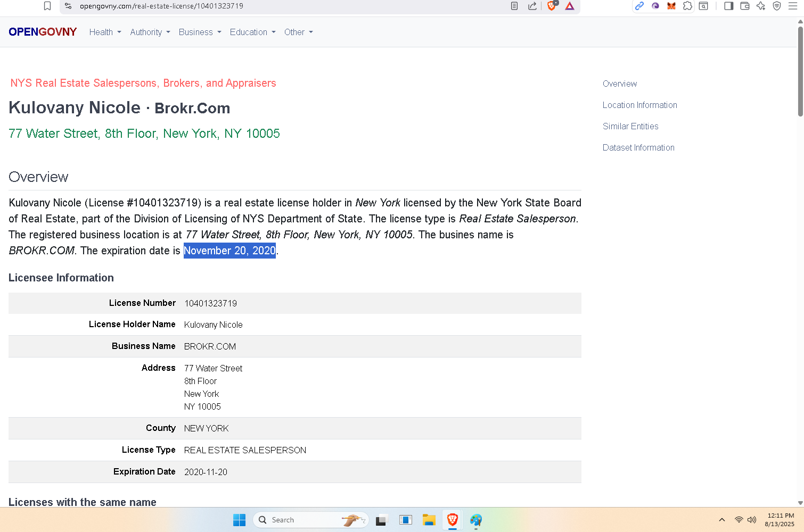The width and height of the screenshot is (804, 532).
Task: Expand the Business dropdown menu
Action: (200, 32)
